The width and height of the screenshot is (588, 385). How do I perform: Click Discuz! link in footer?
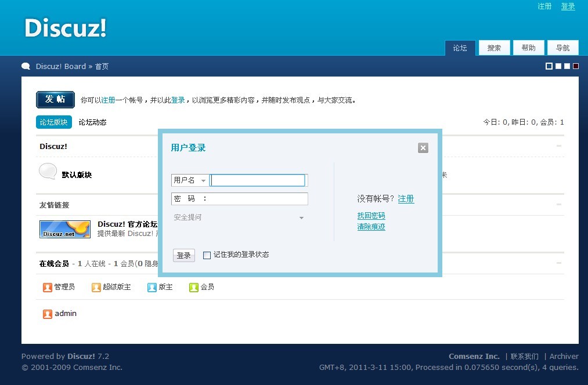(x=81, y=356)
